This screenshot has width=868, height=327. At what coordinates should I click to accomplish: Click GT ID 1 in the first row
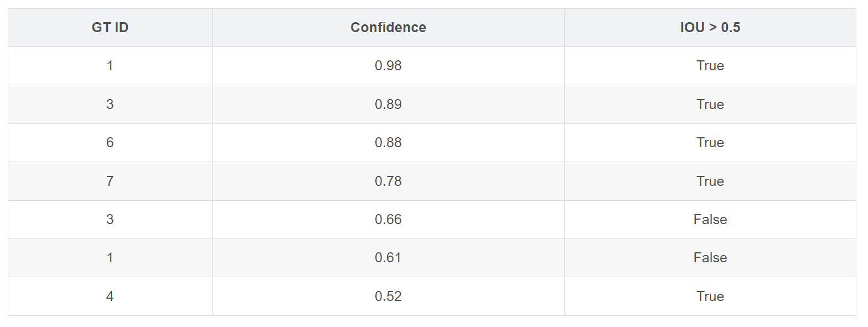click(110, 66)
